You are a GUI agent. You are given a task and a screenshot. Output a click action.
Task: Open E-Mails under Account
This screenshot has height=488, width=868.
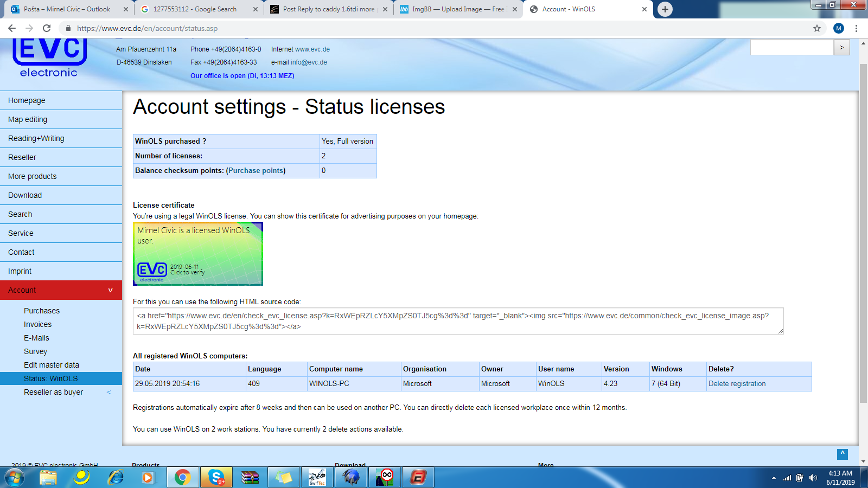[36, 338]
